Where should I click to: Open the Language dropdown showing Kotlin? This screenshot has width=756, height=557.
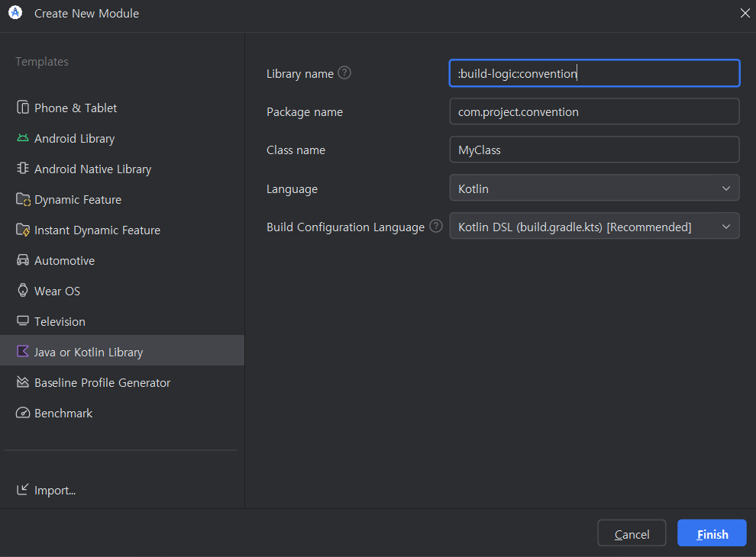point(594,188)
